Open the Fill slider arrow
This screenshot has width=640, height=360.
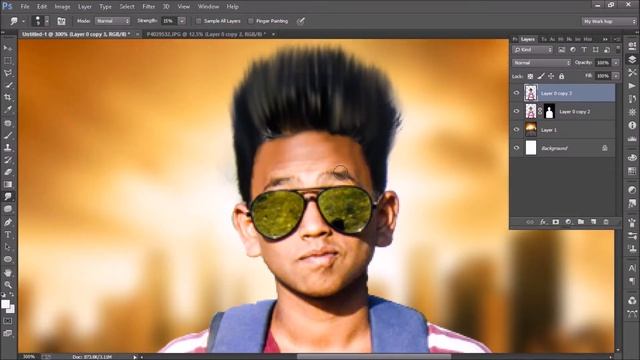click(x=616, y=76)
